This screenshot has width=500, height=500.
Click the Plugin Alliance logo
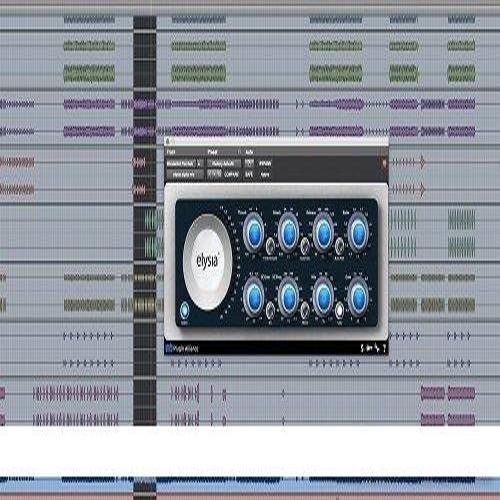[182, 349]
